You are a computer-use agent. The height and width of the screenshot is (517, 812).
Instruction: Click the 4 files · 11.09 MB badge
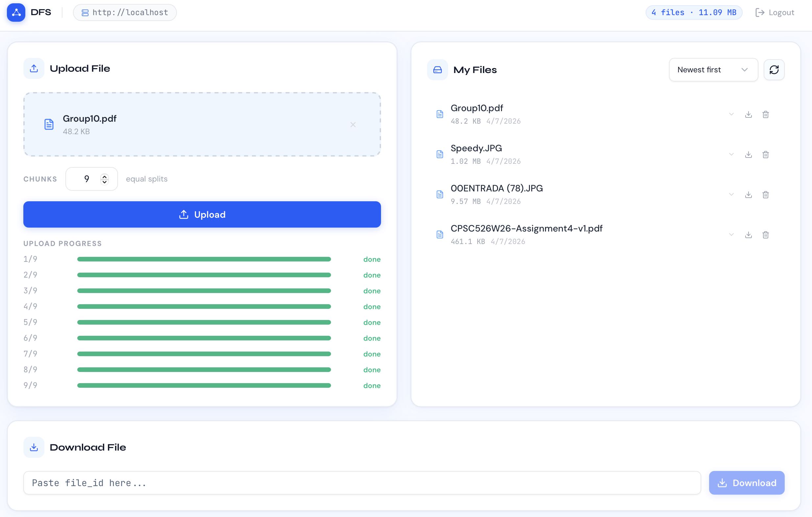click(694, 12)
